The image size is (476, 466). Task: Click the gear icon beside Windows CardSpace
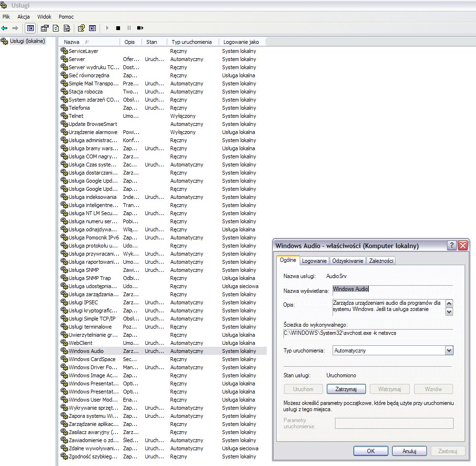64,359
